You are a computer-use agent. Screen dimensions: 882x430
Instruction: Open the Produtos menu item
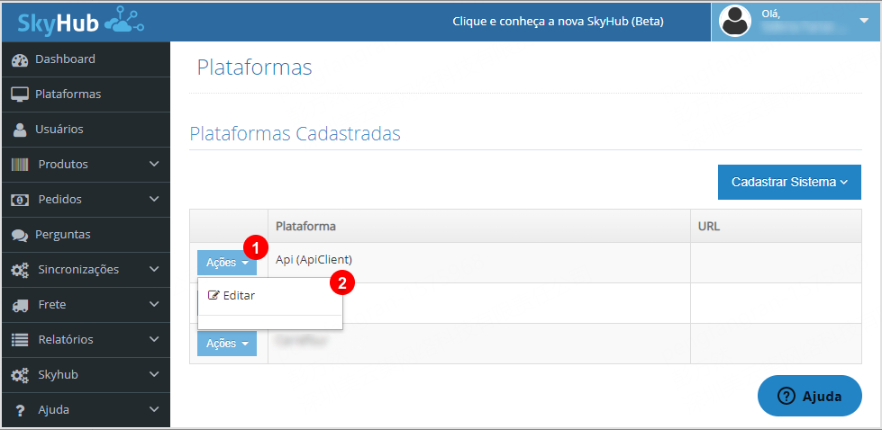[86, 164]
